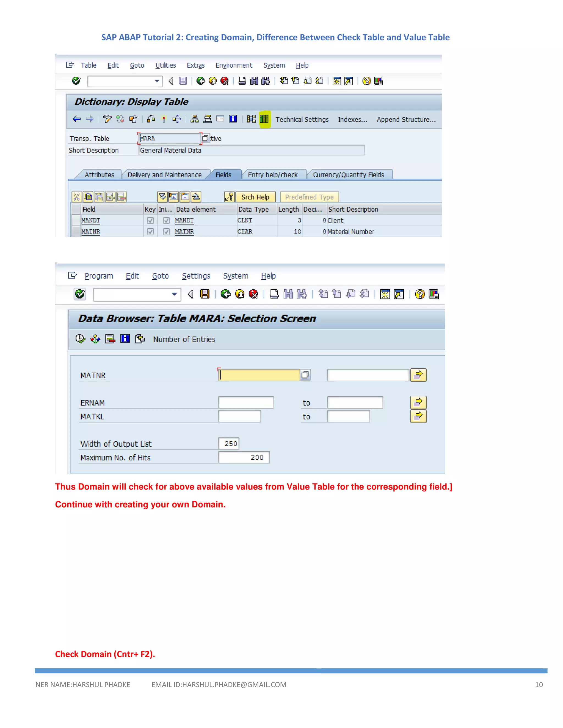This screenshot has height=728, width=563.
Task: Click the Transp. Table MARA name field
Action: click(x=170, y=138)
